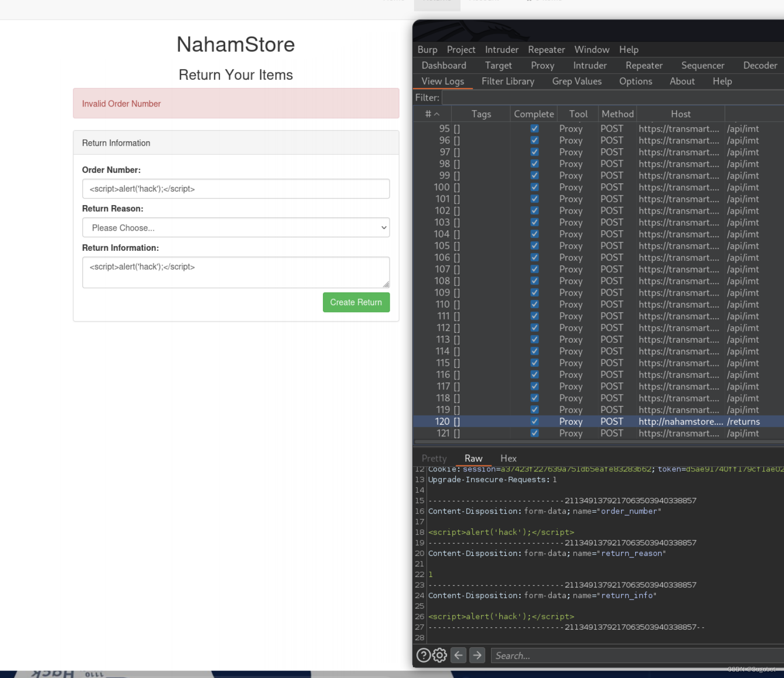Open the Help menu in menu bar

[x=629, y=49]
